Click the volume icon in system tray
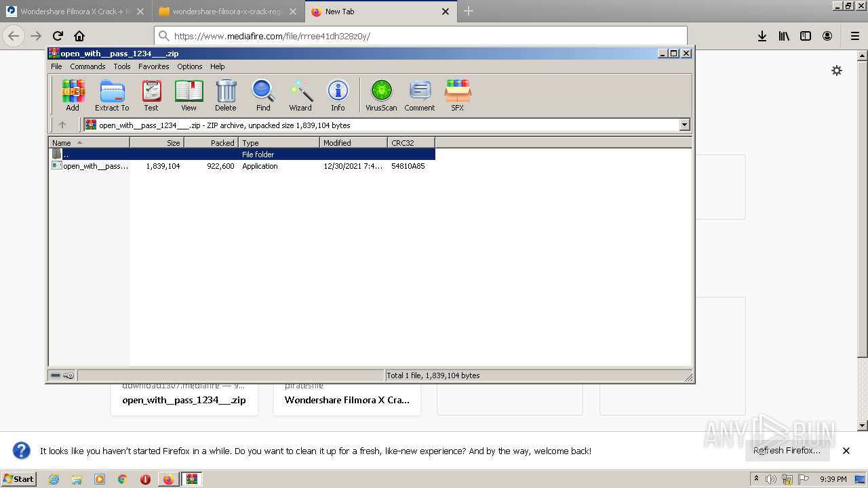The image size is (868, 488). (x=771, y=479)
